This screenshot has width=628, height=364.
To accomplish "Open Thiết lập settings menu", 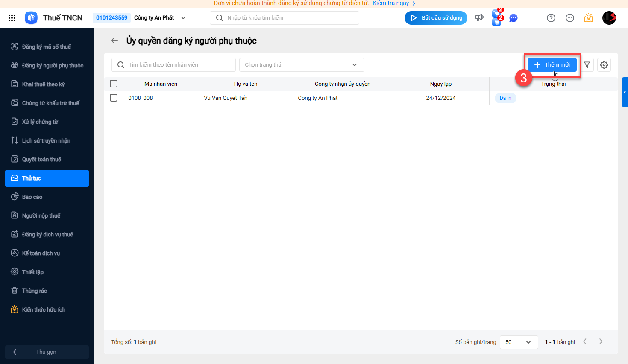I will [x=47, y=272].
